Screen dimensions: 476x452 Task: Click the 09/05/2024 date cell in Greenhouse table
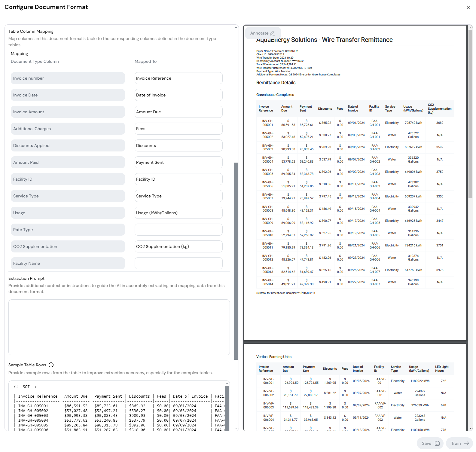click(356, 147)
